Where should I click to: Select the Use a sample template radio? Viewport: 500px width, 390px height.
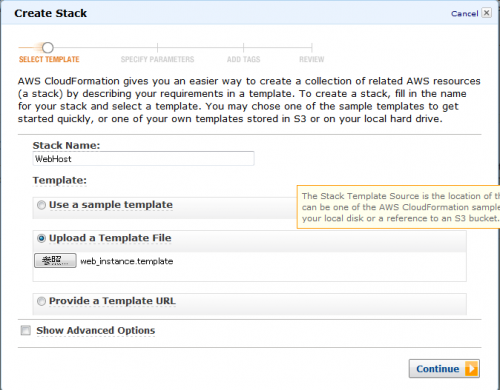(x=41, y=205)
